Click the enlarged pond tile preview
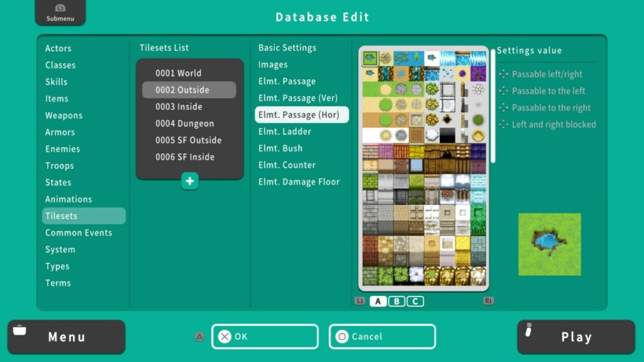Image resolution: width=644 pixels, height=362 pixels. point(550,244)
